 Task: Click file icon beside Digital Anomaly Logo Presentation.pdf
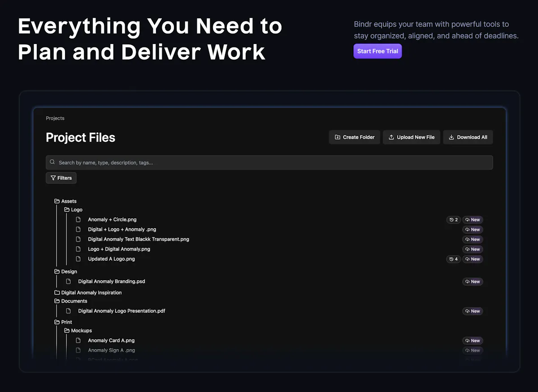point(69,311)
